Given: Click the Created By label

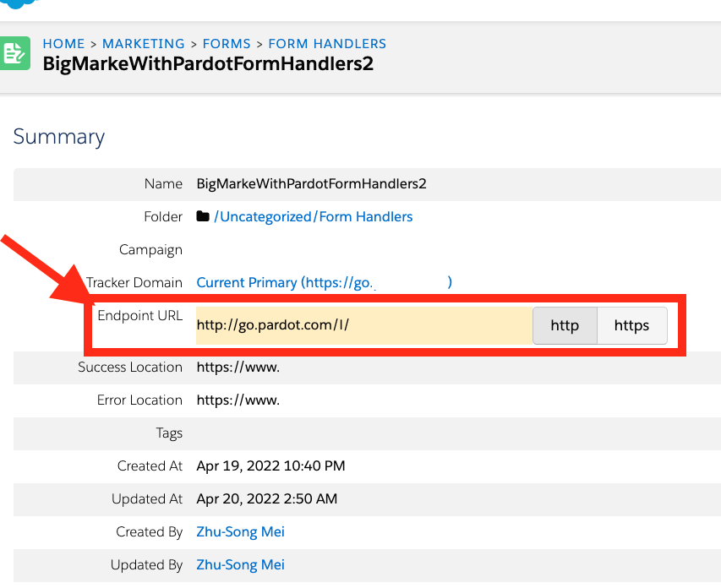Looking at the screenshot, I should (150, 532).
